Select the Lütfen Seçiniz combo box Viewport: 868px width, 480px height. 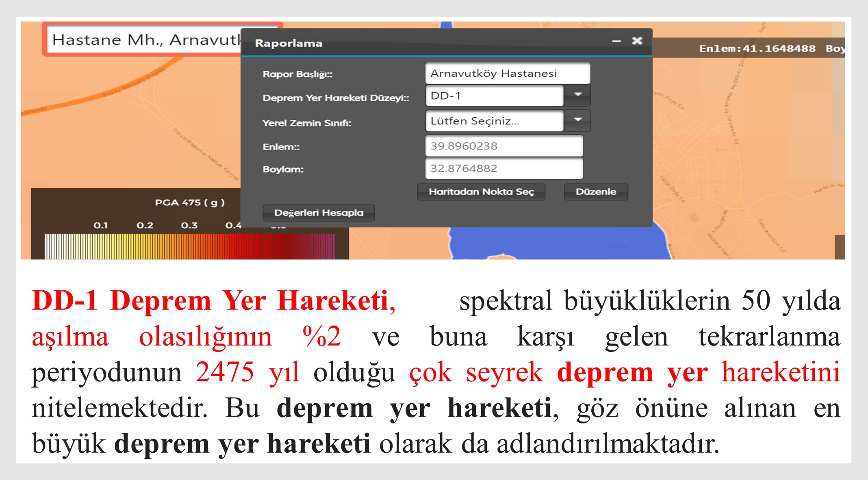click(x=494, y=121)
